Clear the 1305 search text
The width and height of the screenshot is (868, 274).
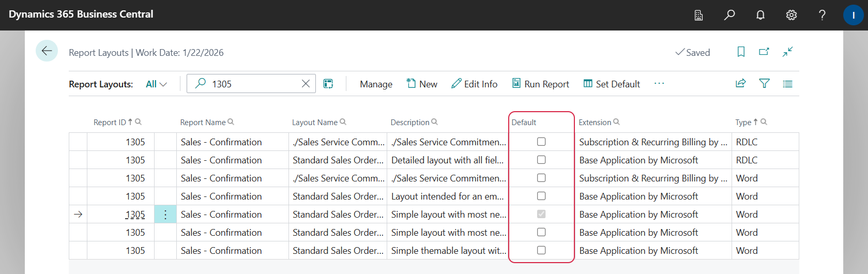306,84
